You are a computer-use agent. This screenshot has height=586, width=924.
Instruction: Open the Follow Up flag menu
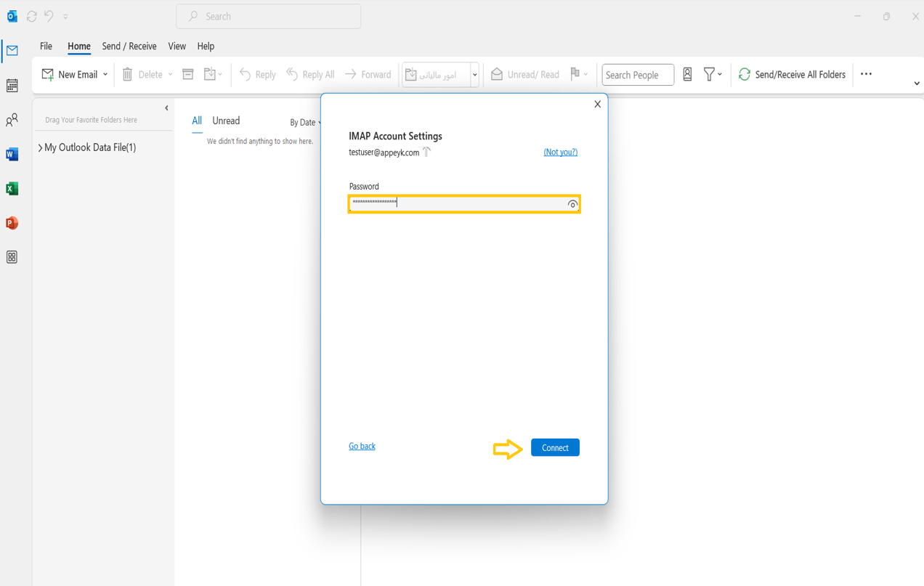click(579, 74)
